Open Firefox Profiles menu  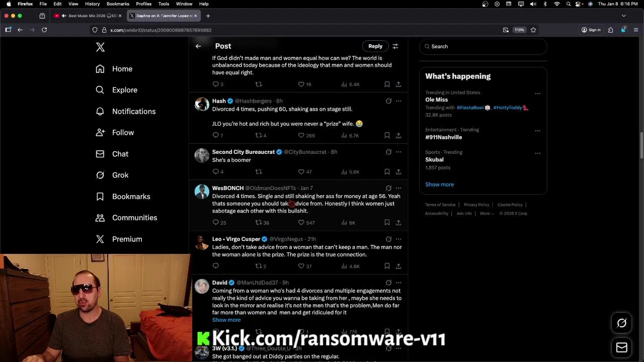[x=143, y=4]
